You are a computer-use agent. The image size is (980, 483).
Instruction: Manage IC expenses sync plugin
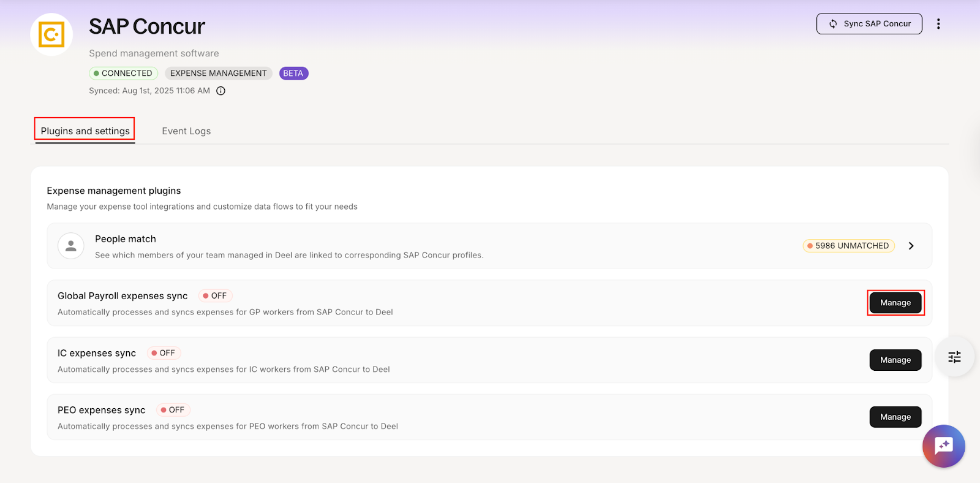point(895,360)
